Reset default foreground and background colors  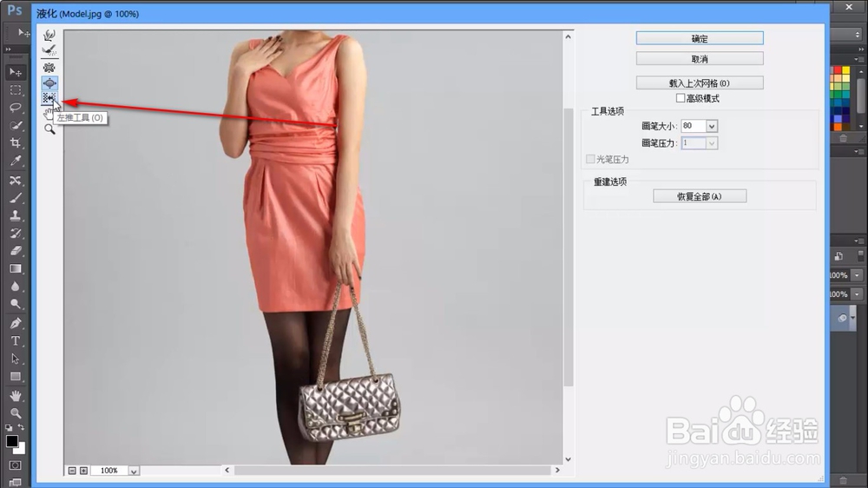(9, 427)
